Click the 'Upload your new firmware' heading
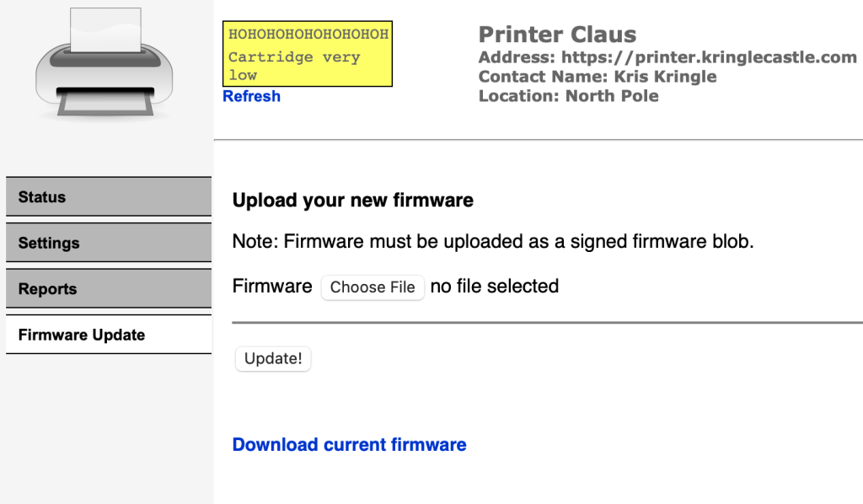This screenshot has height=504, width=863. click(353, 201)
